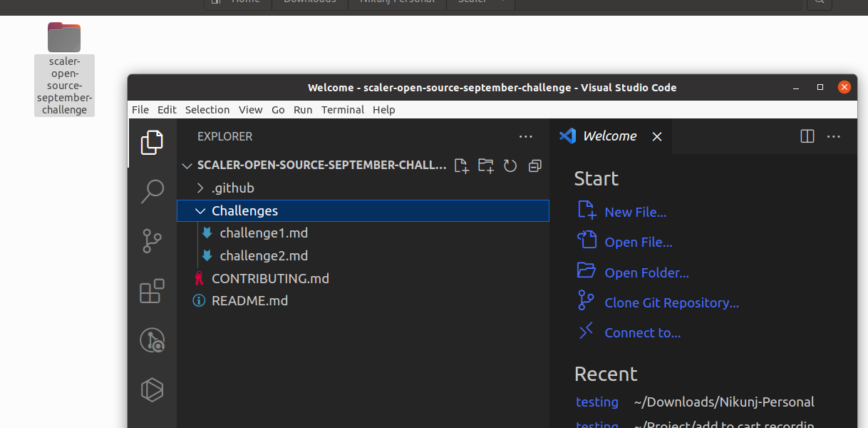The image size is (868, 428).
Task: Click the Clone Git Repository link
Action: pos(671,302)
